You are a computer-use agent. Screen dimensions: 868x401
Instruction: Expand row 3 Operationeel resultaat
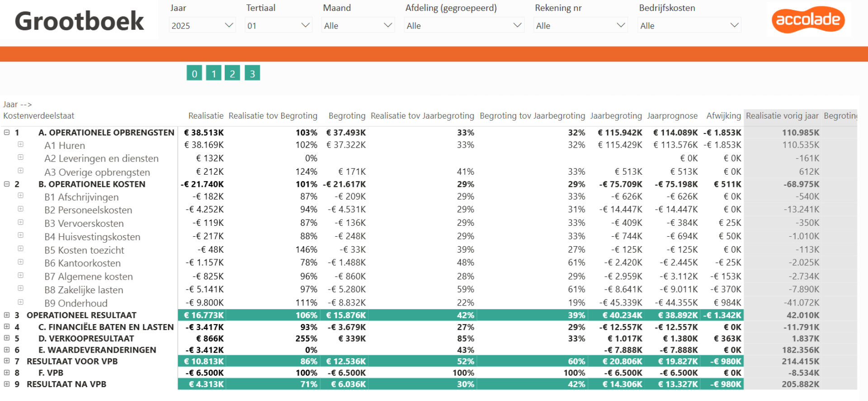pyautogui.click(x=7, y=315)
